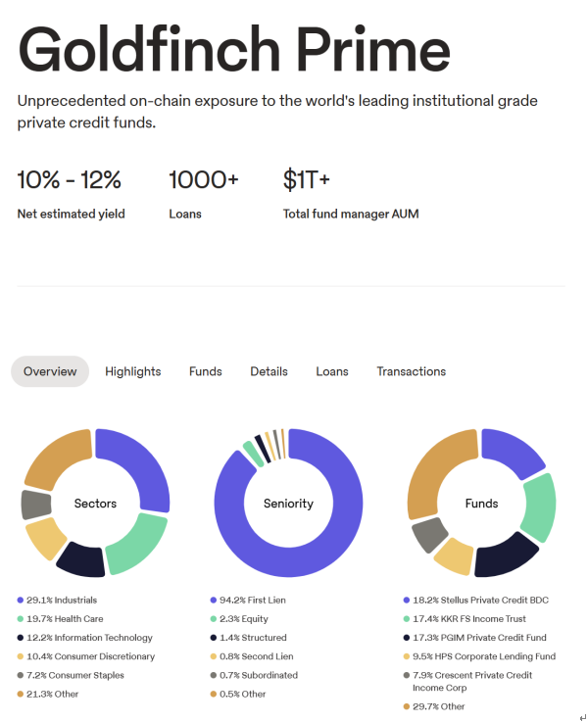The height and width of the screenshot is (723, 588).
Task: Switch to the Highlights tab
Action: click(132, 371)
